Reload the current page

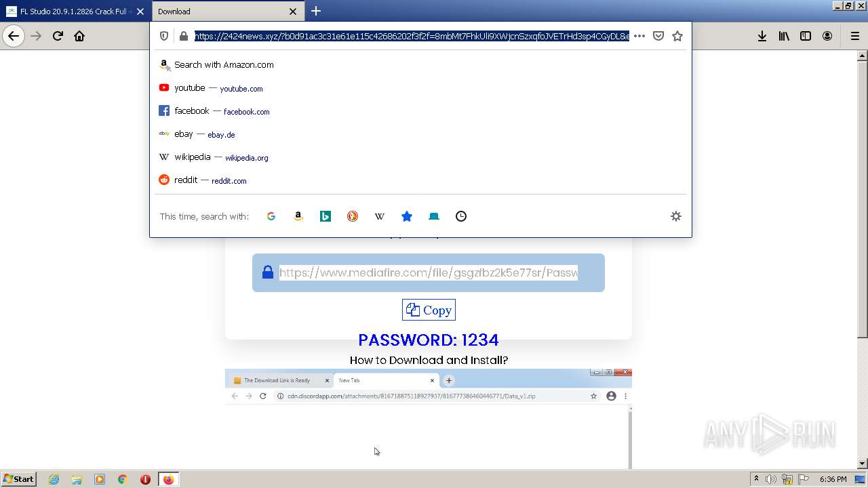(x=58, y=36)
